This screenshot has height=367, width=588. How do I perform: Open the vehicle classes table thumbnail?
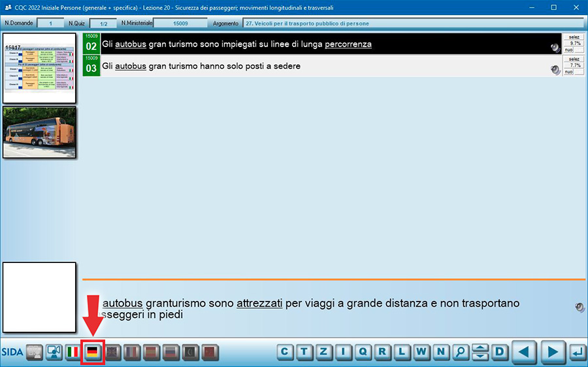pyautogui.click(x=39, y=69)
